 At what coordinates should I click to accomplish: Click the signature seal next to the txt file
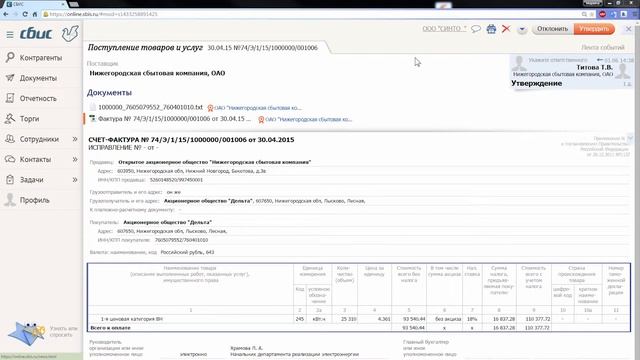tap(210, 108)
